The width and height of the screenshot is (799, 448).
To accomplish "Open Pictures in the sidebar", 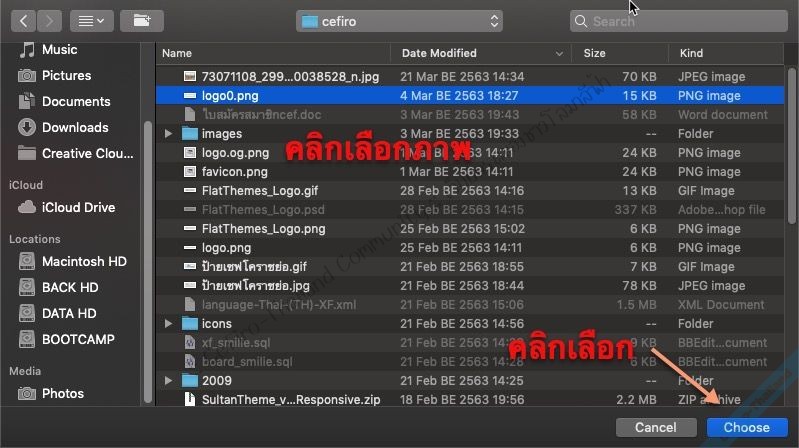I will click(66, 75).
